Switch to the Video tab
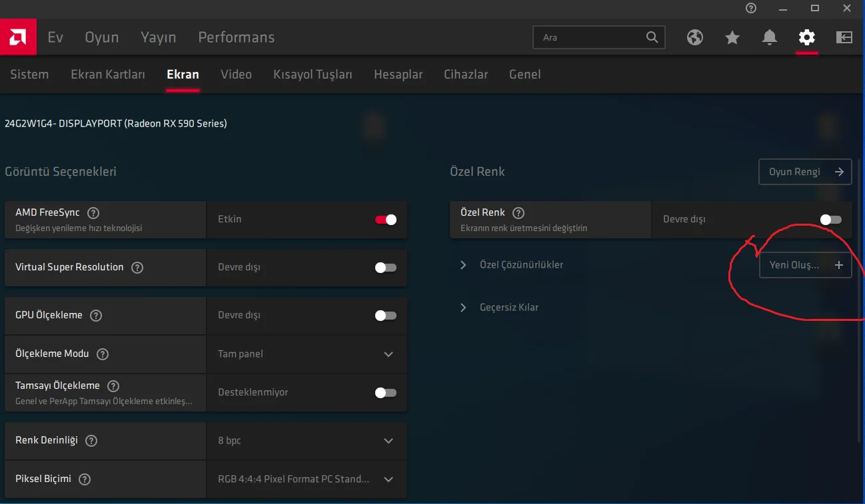Image resolution: width=865 pixels, height=504 pixels. pos(237,75)
